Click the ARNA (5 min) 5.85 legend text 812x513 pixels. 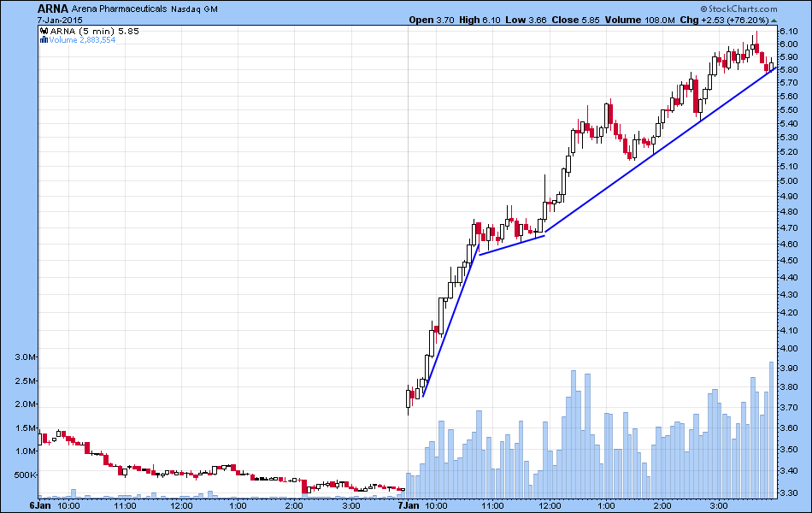[x=94, y=31]
